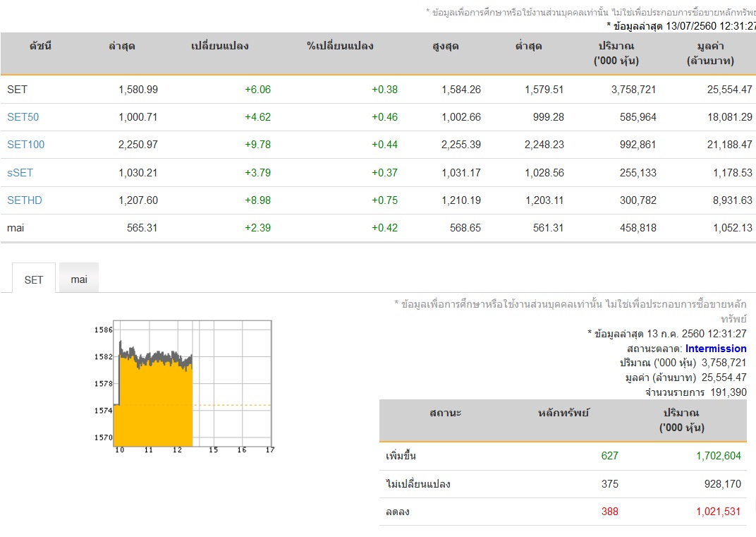Select SET50 low value 999.28
The width and height of the screenshot is (756, 537).
point(548,116)
